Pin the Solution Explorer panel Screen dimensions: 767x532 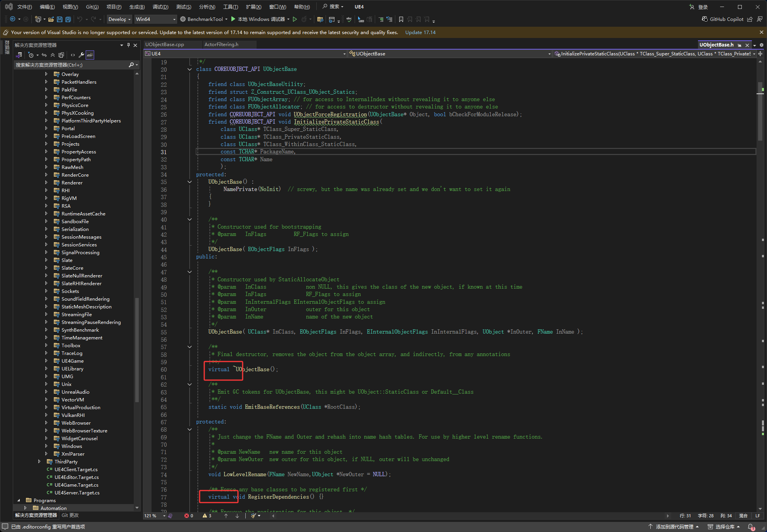pyautogui.click(x=128, y=45)
